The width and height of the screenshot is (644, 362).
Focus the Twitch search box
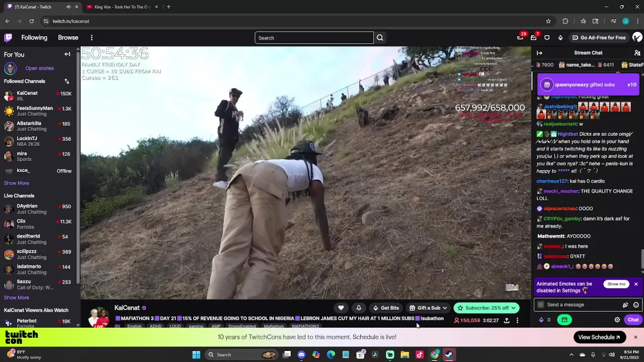coord(314,38)
